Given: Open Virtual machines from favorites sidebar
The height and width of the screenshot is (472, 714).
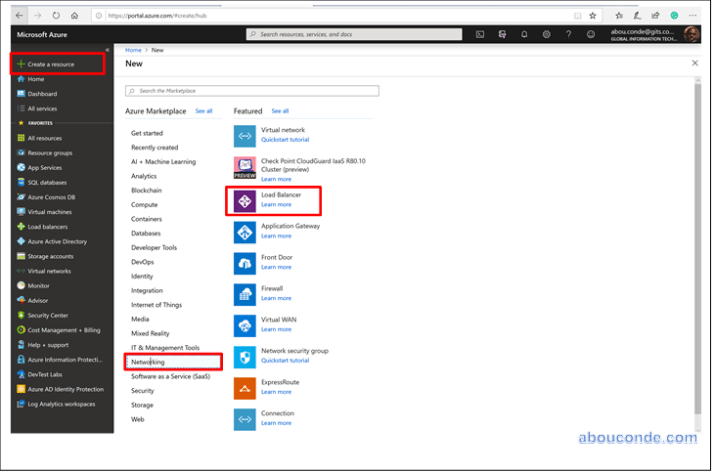Looking at the screenshot, I should coord(49,212).
